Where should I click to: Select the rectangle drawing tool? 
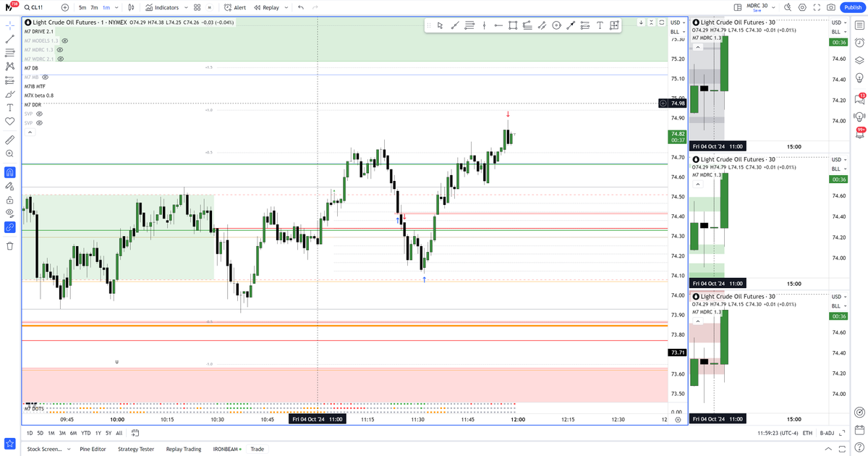coord(514,25)
